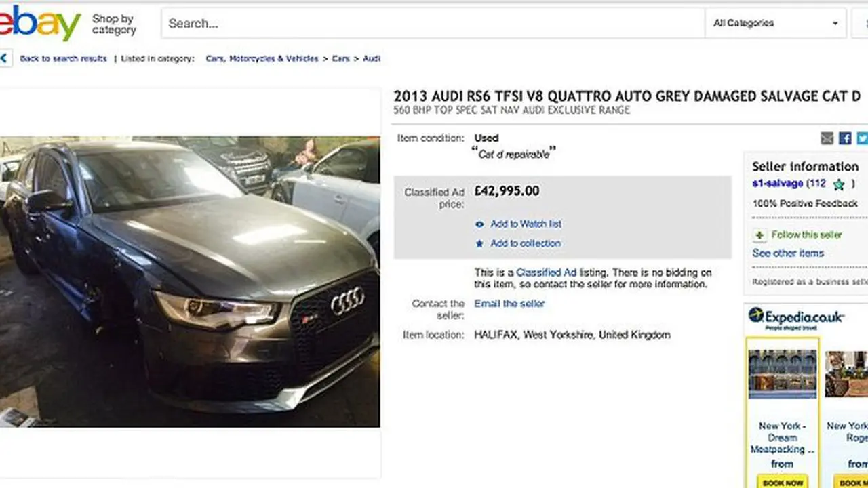Click the Add to Watch list eye icon
This screenshot has width=868, height=488.
480,224
